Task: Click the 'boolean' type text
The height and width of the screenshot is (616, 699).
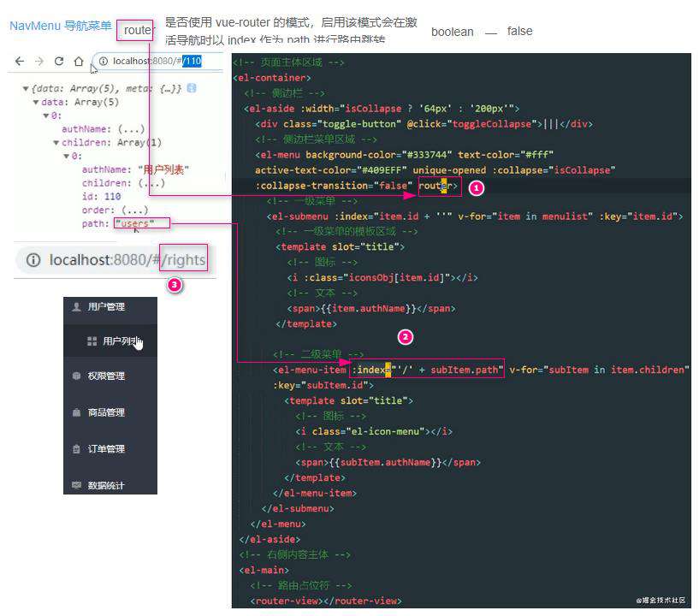Action: pos(452,33)
